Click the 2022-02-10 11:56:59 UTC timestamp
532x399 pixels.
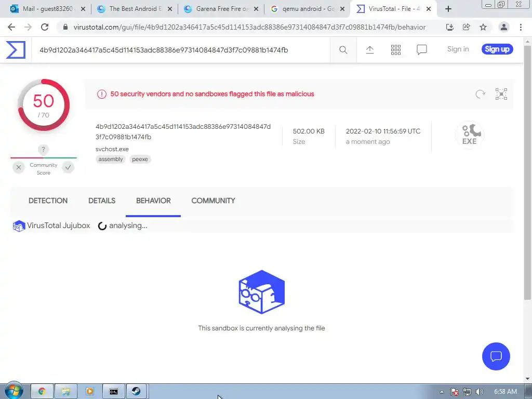pyautogui.click(x=383, y=131)
